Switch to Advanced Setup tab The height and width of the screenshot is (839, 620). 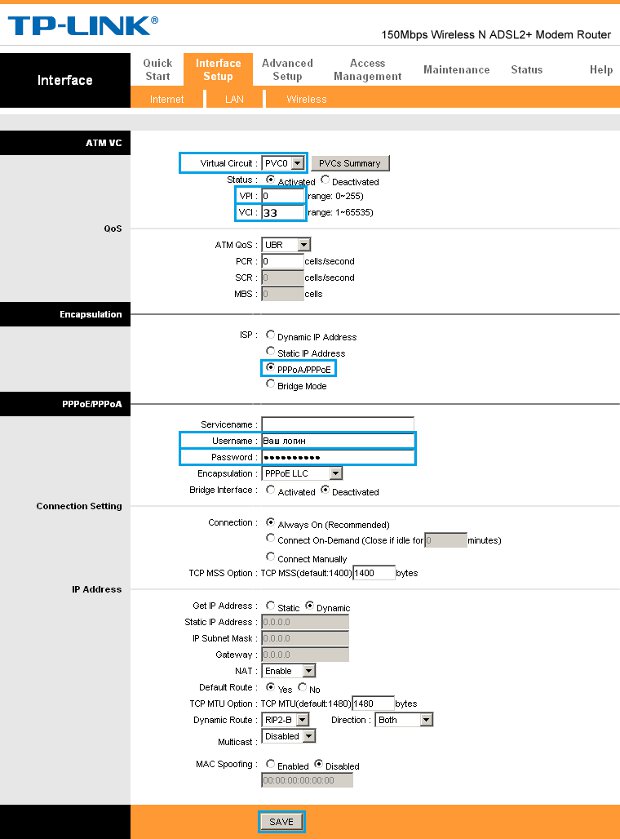click(287, 69)
